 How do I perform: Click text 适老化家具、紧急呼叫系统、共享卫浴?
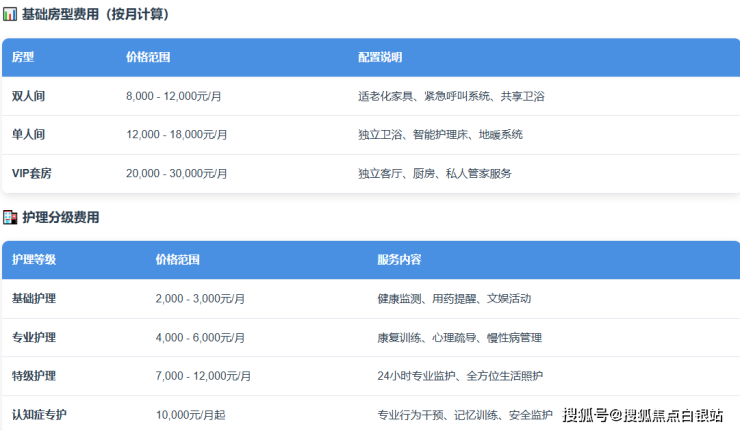(x=451, y=96)
